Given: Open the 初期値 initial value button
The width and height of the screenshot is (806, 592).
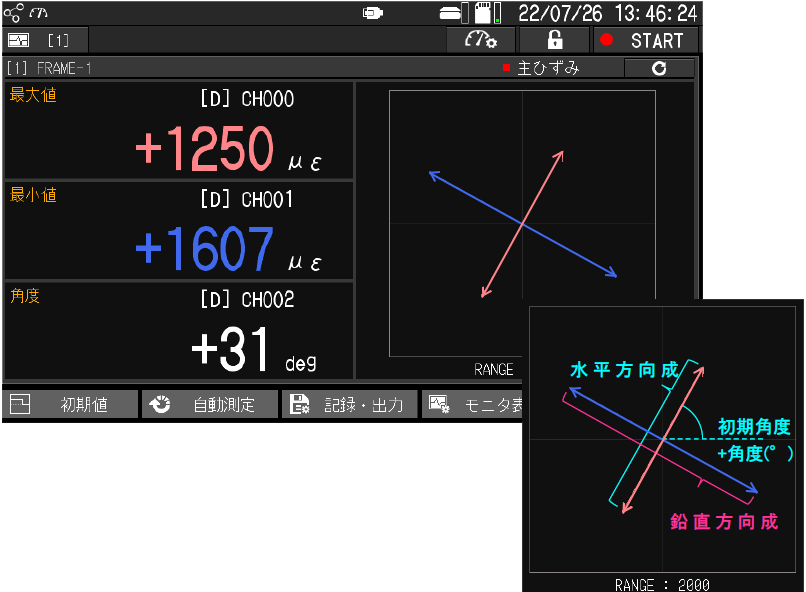Looking at the screenshot, I should coord(70,404).
